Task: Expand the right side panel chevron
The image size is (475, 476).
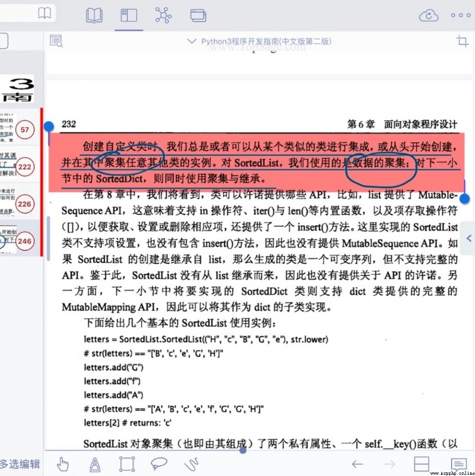Action: (468, 239)
